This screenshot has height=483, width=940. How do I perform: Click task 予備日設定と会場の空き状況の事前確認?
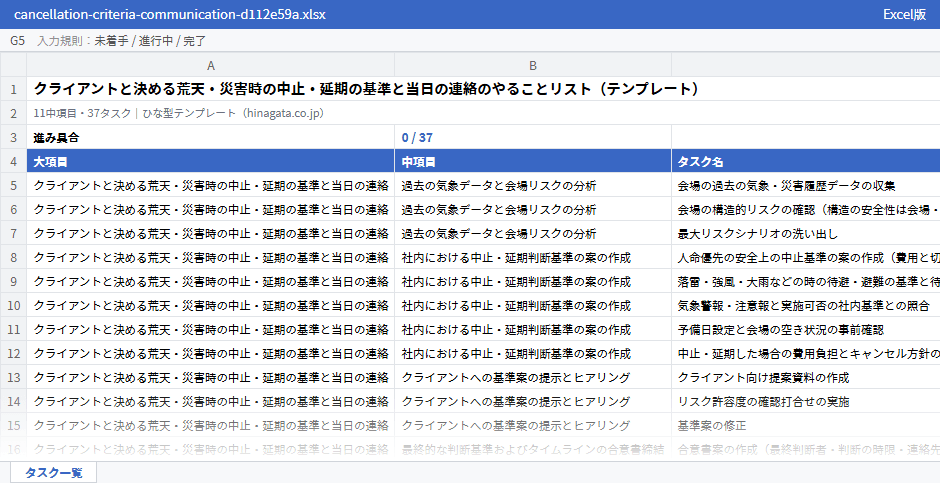tap(806, 329)
